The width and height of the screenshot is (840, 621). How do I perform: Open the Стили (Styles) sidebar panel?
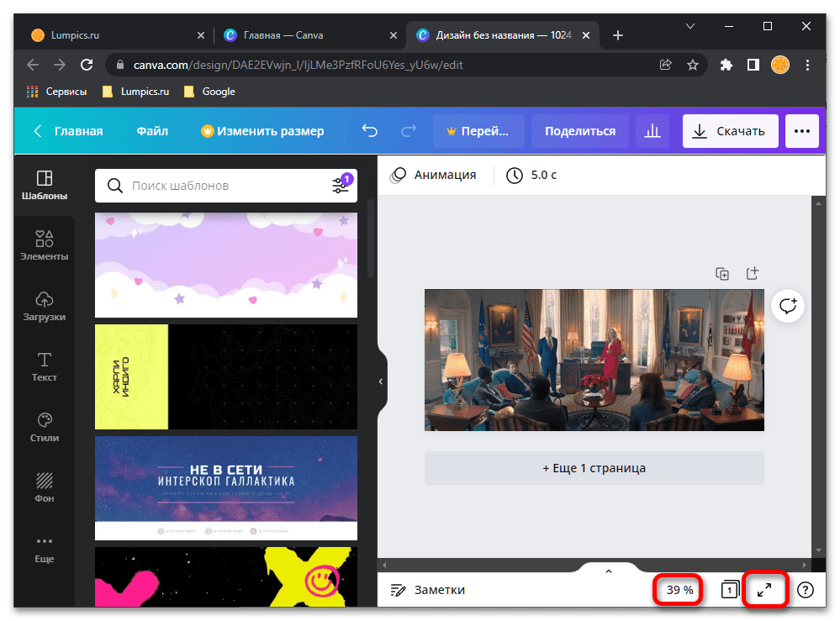pos(45,427)
